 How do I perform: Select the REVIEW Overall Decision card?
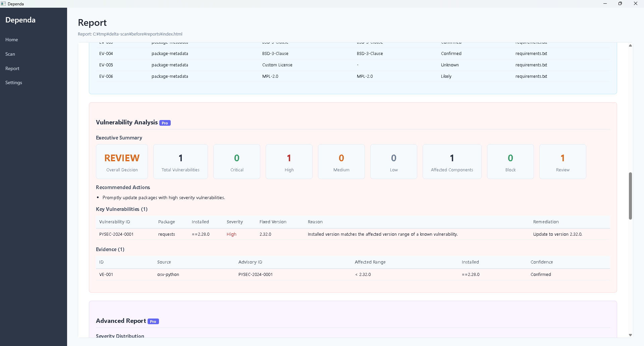tap(122, 162)
